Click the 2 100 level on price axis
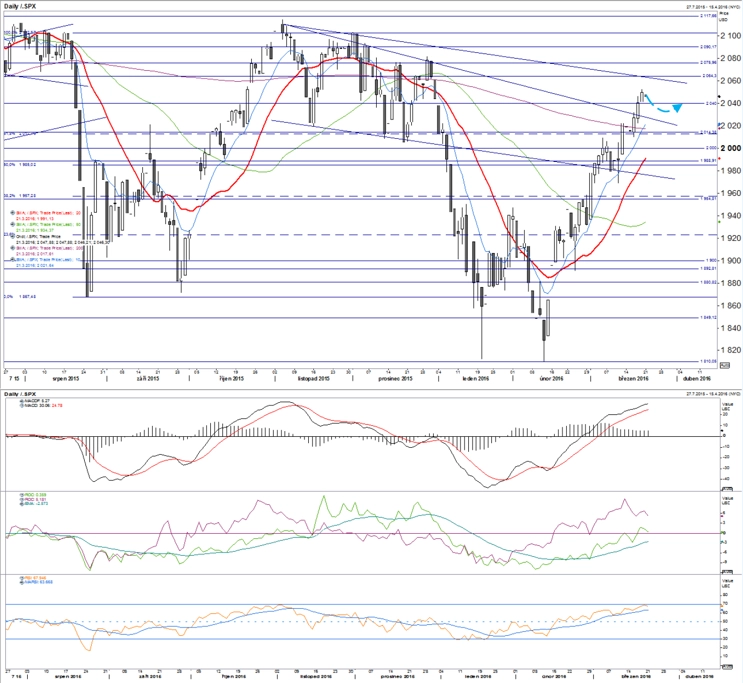This screenshot has height=683, width=743. 730,36
